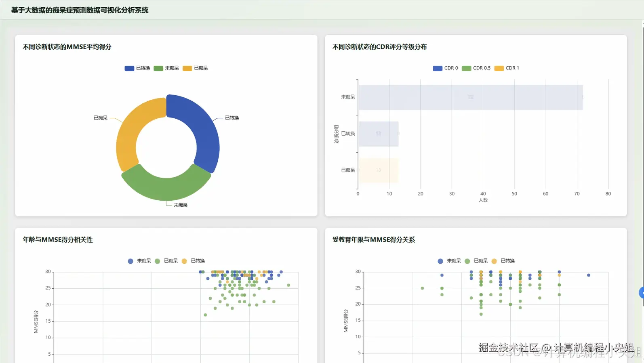Click the leftmost green point in education scatter
644x363 pixels.
coord(422,288)
